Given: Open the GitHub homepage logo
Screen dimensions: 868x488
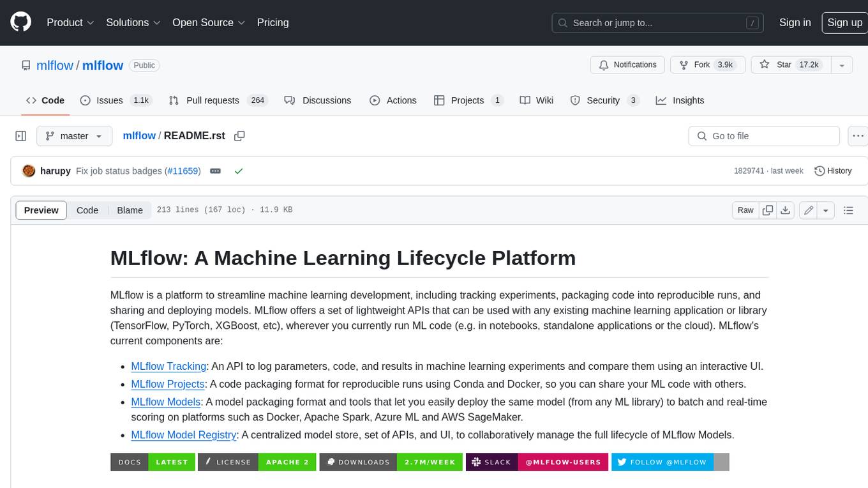Looking at the screenshot, I should click(20, 22).
